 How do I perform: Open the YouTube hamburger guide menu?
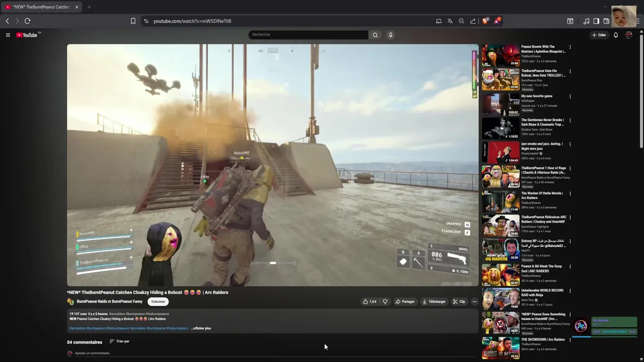(x=8, y=35)
